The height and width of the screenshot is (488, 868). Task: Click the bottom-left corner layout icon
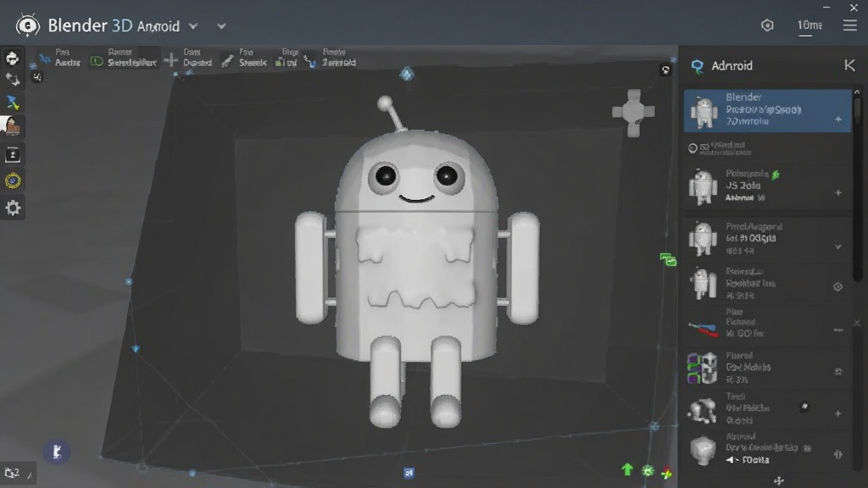12,473
